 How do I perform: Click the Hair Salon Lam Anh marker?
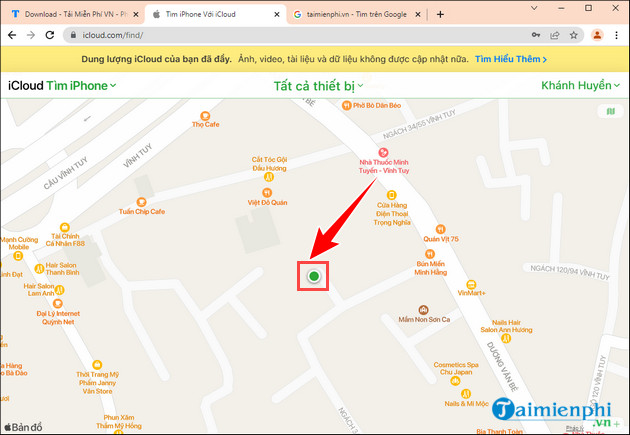coord(59,290)
